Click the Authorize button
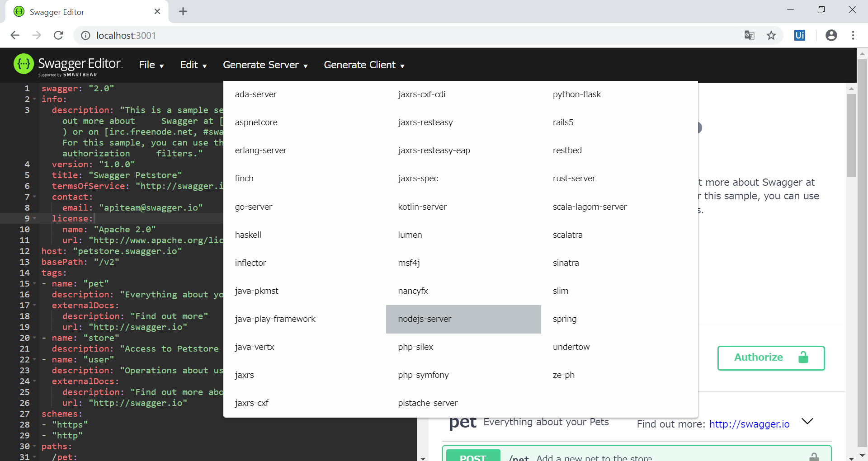Viewport: 868px width, 461px height. pyautogui.click(x=759, y=358)
